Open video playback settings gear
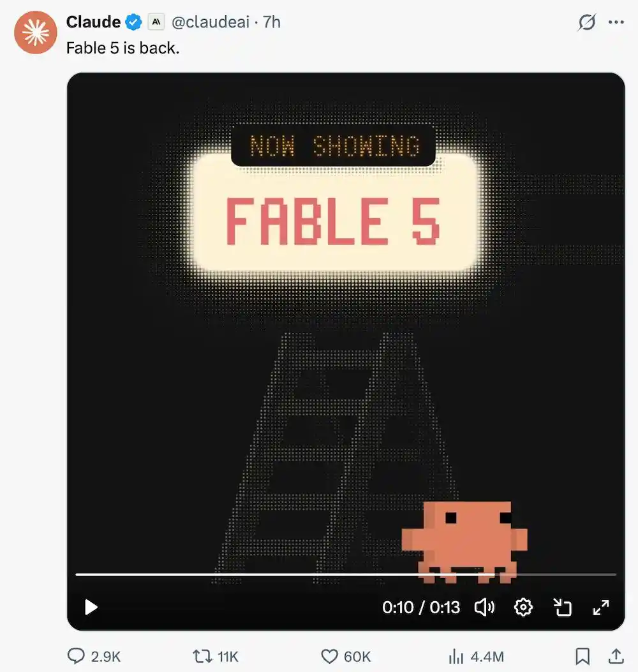 click(x=523, y=608)
